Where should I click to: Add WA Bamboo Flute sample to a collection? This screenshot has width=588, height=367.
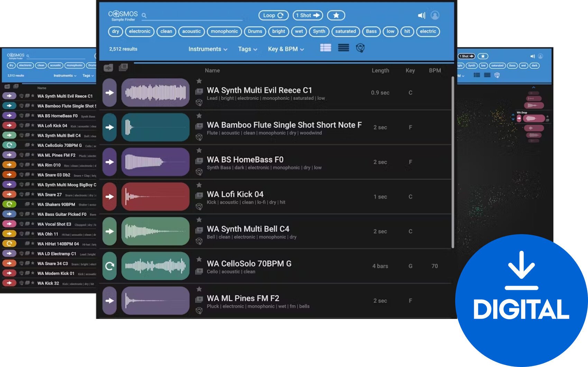199,126
